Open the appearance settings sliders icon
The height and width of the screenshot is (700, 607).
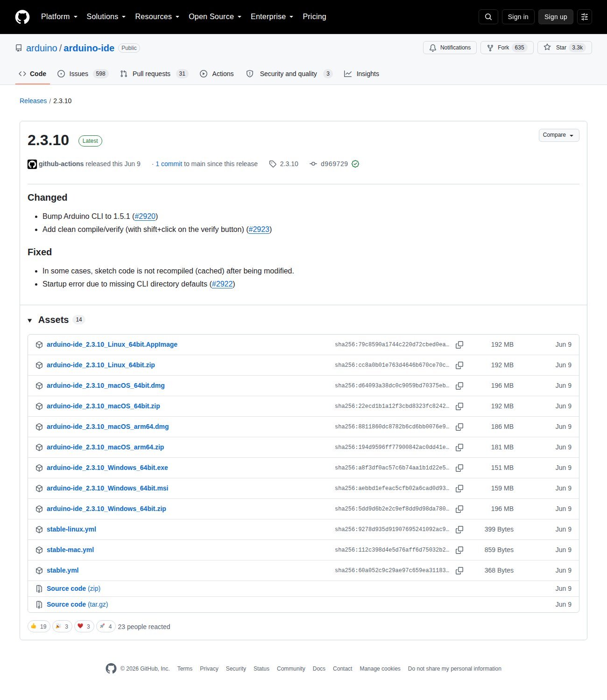[585, 17]
